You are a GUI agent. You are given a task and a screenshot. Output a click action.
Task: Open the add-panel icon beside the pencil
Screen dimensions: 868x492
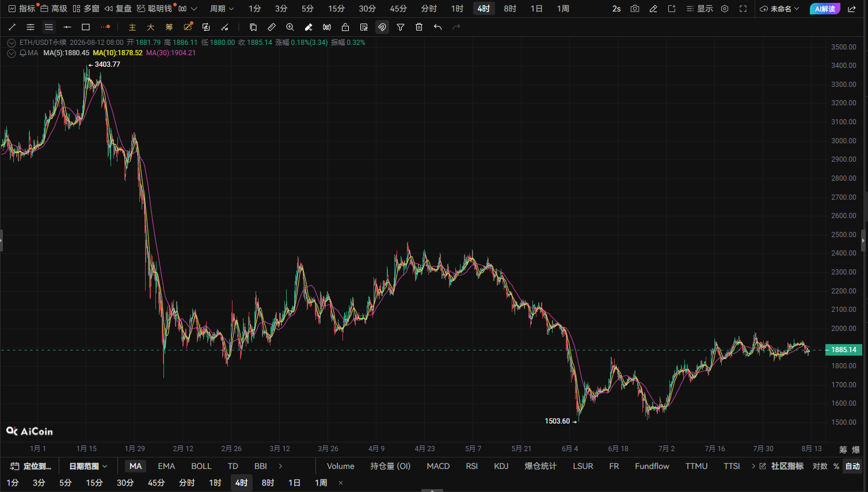[x=672, y=9]
